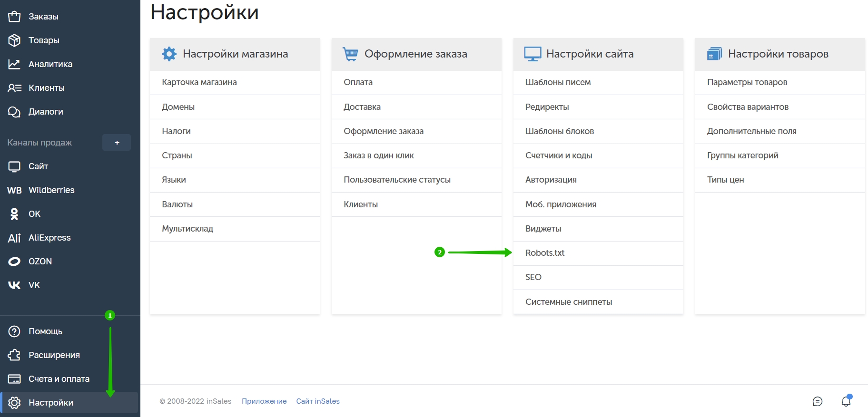The width and height of the screenshot is (868, 417).
Task: Open Системные сниппеты settings
Action: (598, 302)
